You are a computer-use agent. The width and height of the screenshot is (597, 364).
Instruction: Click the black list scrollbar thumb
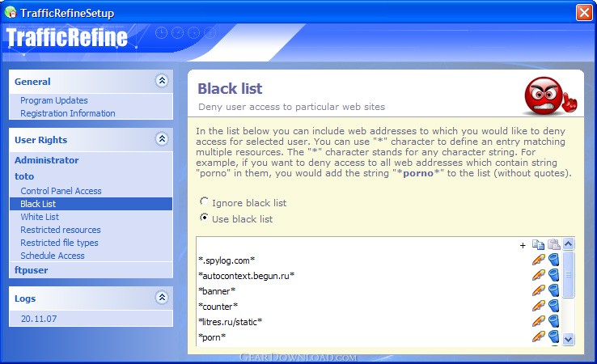click(x=568, y=274)
